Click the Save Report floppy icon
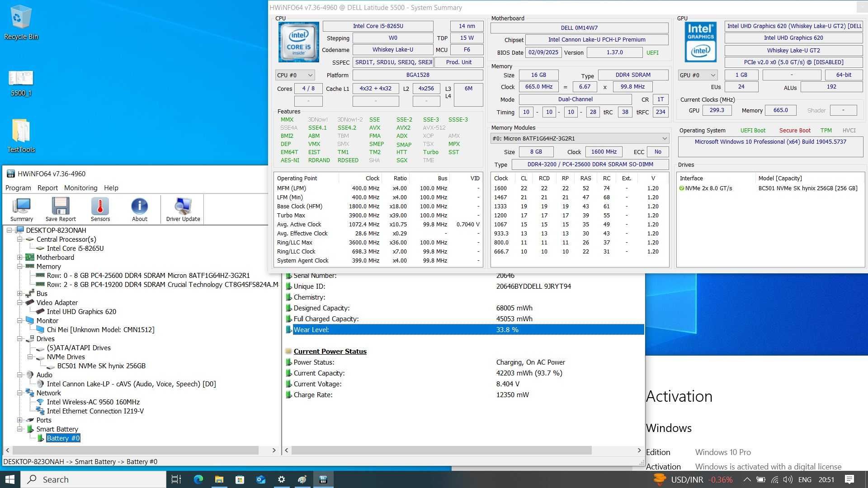This screenshot has height=488, width=868. [61, 209]
